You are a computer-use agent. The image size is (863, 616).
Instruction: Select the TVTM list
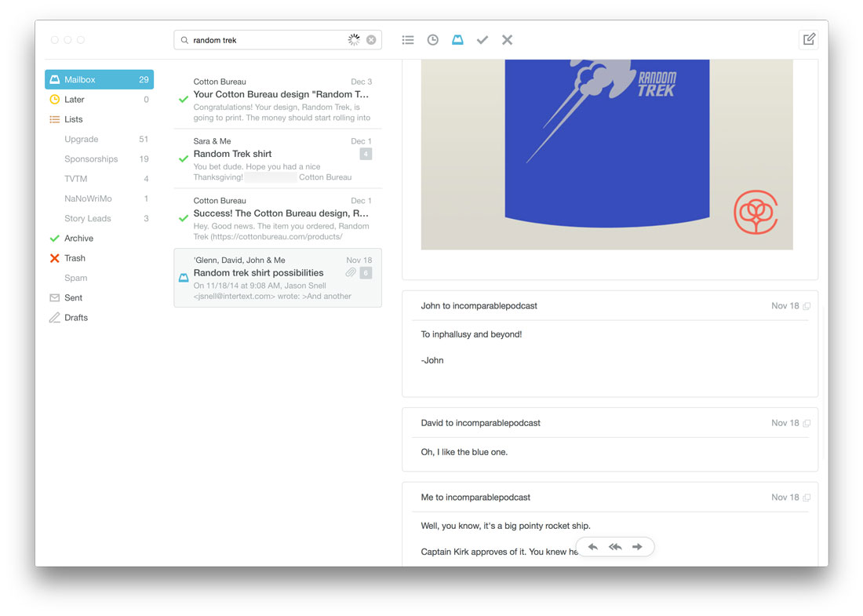click(x=99, y=178)
